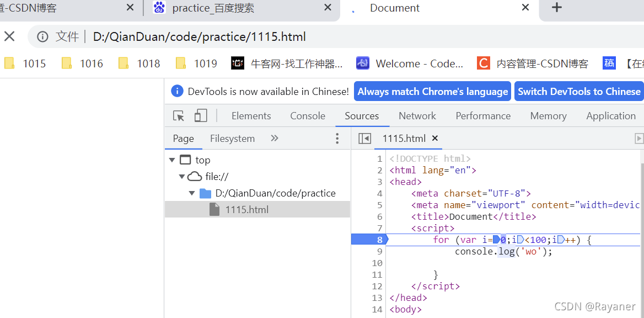Open the 1018 bookmark folder

click(x=139, y=63)
